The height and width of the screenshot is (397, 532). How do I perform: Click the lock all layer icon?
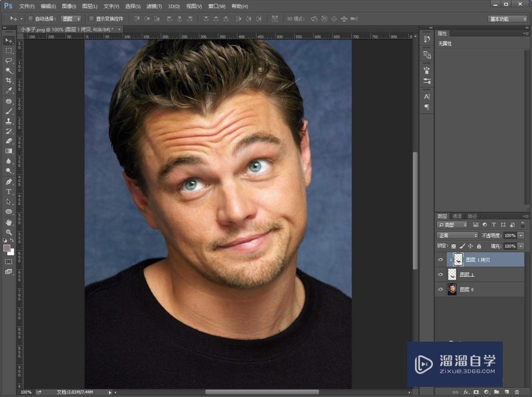tap(479, 246)
